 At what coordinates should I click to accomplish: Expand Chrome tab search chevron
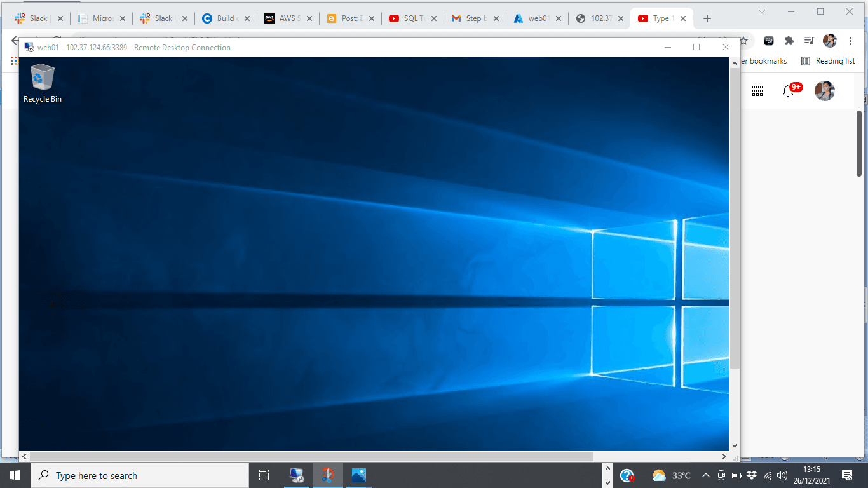point(762,11)
